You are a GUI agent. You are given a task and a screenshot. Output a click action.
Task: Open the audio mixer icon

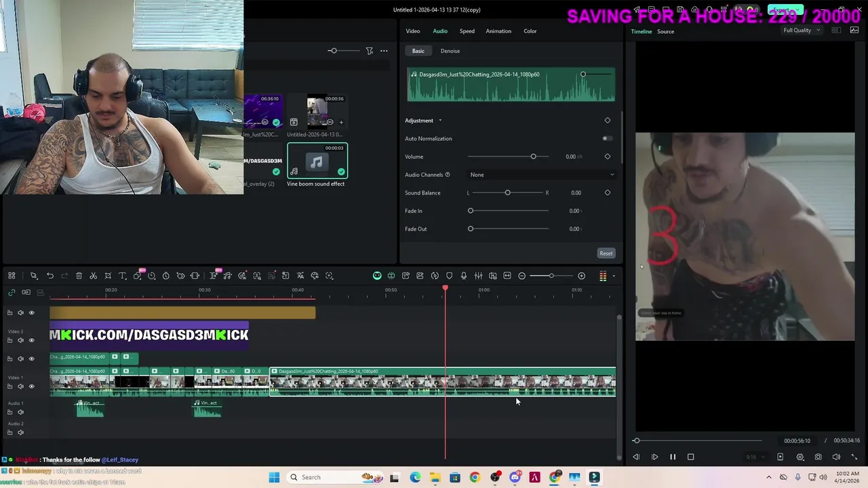click(478, 276)
